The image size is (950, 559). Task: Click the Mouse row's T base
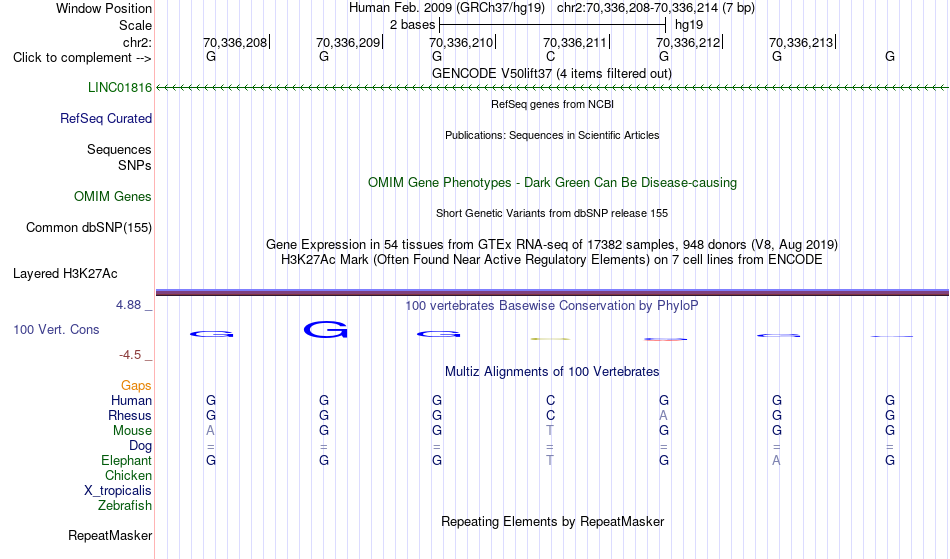(550, 431)
